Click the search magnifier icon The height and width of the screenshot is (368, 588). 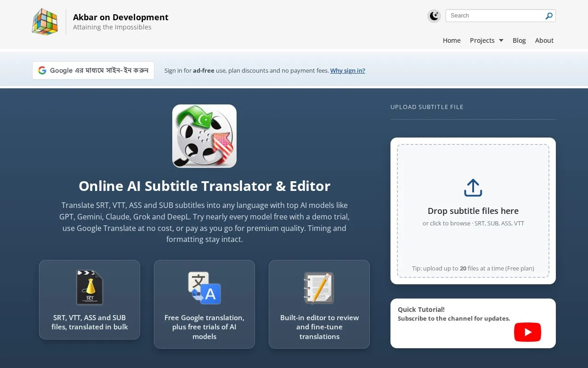549,16
